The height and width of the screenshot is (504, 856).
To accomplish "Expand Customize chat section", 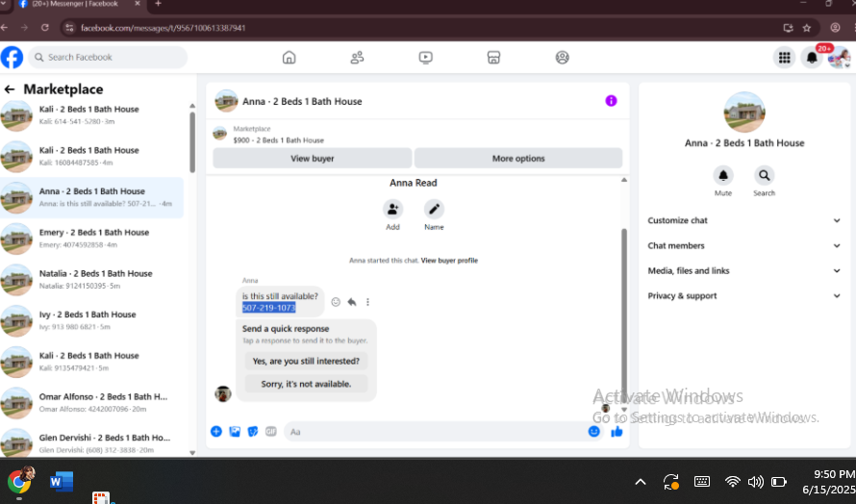I will [744, 220].
